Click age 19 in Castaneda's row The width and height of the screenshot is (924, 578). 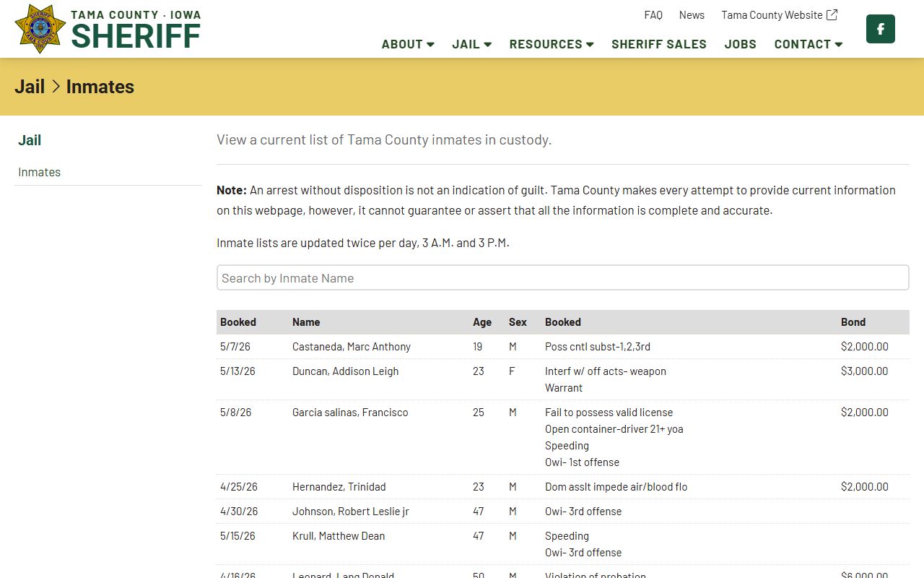point(478,347)
